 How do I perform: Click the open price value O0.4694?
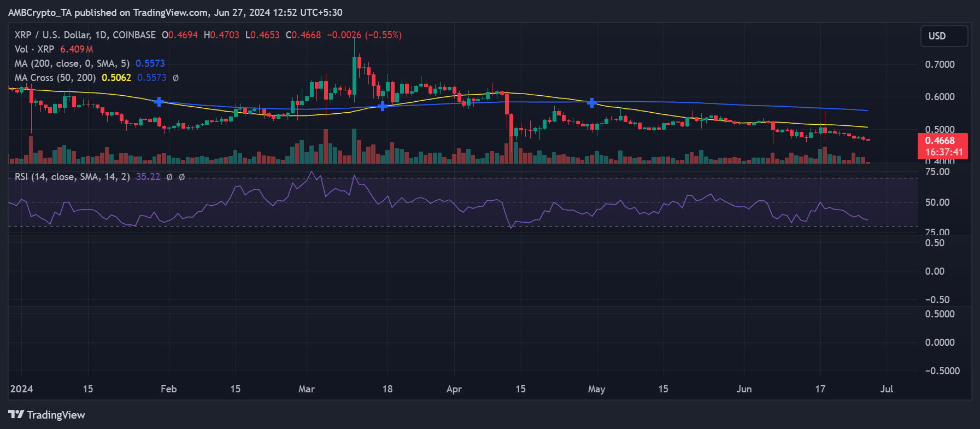(180, 35)
